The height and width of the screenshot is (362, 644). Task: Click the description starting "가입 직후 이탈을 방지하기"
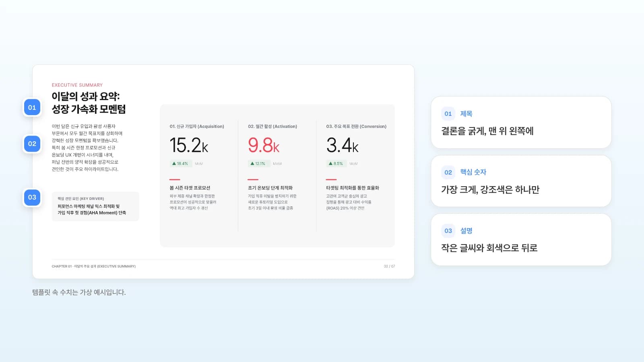pyautogui.click(x=272, y=202)
